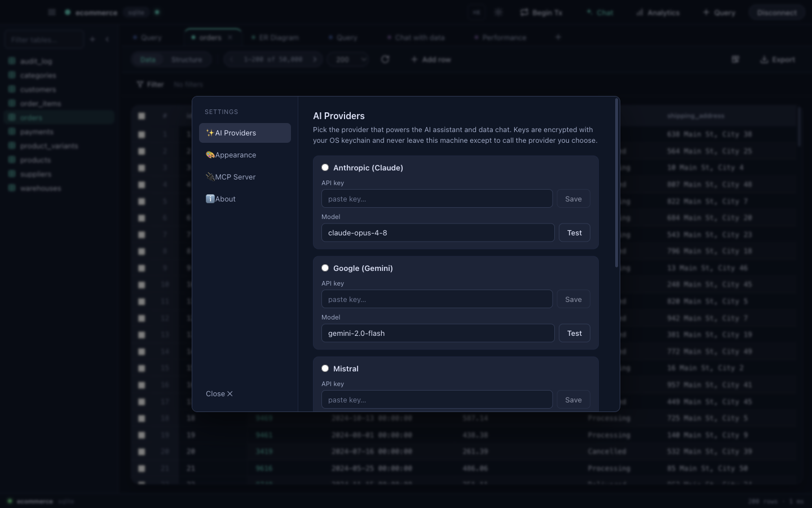Switch to the Structure view in background
Screen dimensions: 812x508
[x=187, y=59]
